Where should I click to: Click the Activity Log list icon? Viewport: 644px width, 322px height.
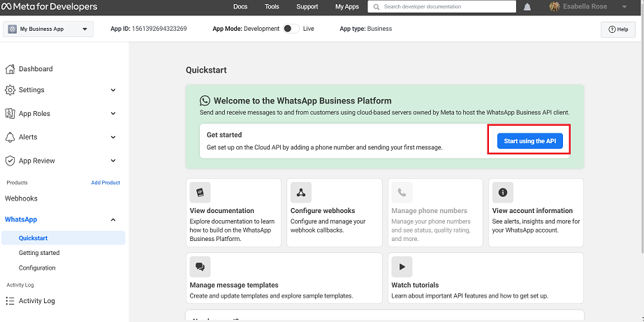pos(10,301)
